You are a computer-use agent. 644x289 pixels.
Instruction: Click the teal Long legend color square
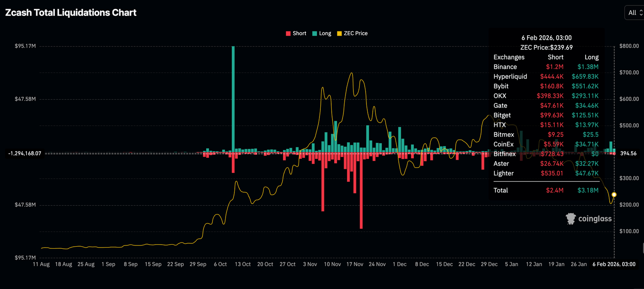(x=314, y=34)
